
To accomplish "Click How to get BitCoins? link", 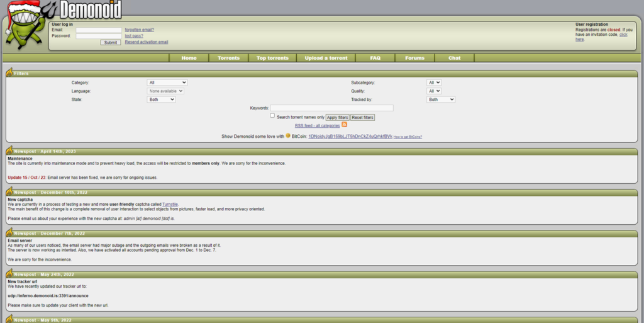I will pos(408,137).
